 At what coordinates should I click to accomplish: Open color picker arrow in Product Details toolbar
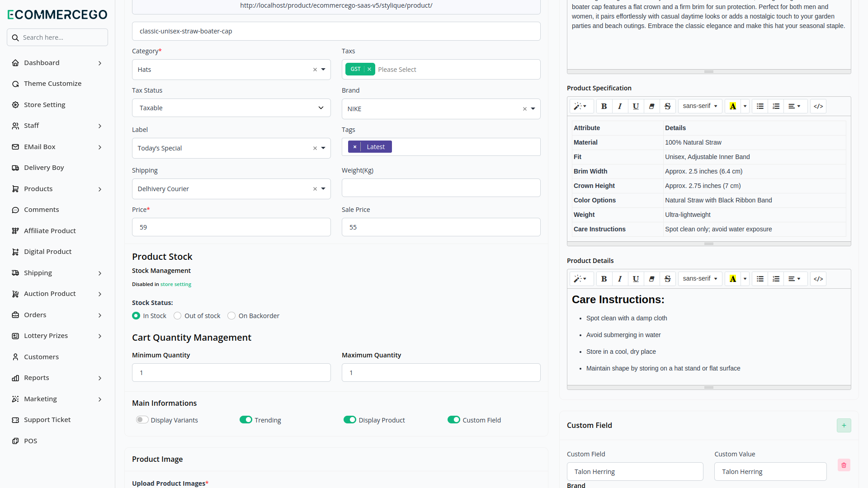click(745, 279)
